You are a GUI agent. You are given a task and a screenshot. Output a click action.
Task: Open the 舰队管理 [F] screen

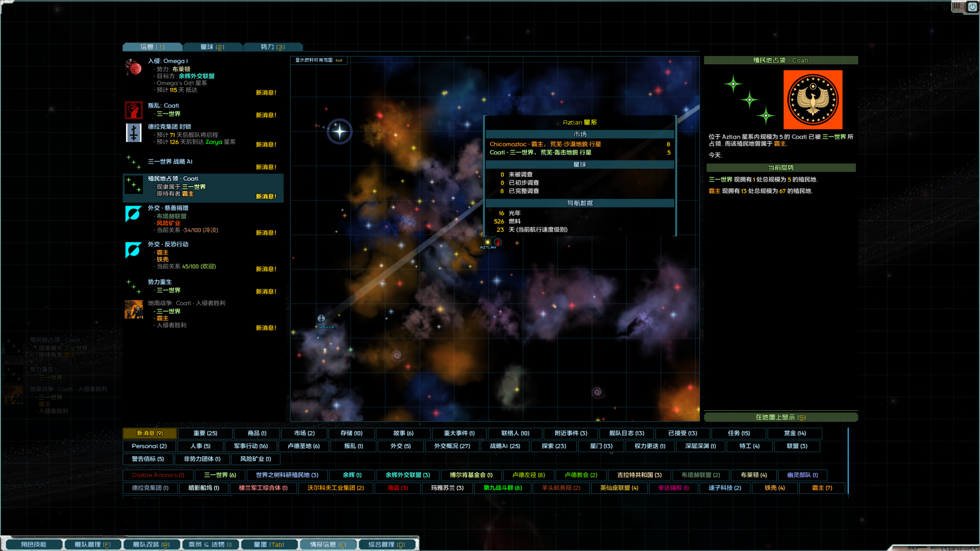(x=92, y=544)
